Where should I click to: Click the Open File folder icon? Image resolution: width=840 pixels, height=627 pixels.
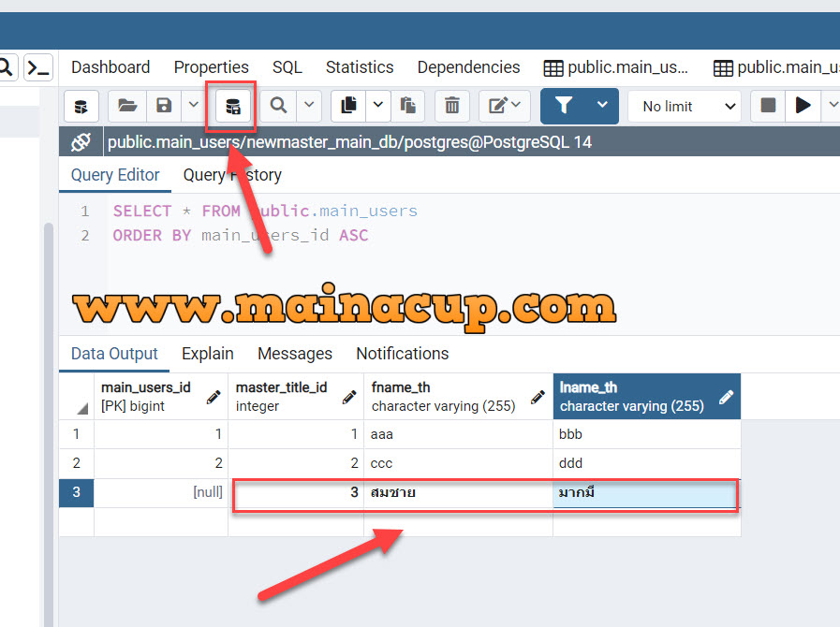pos(127,106)
